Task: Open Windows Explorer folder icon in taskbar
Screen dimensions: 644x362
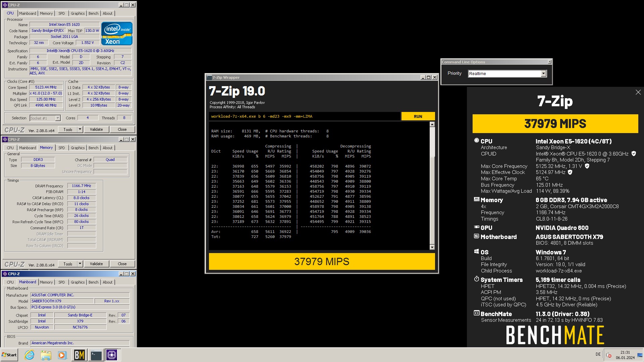Action: (x=46, y=355)
